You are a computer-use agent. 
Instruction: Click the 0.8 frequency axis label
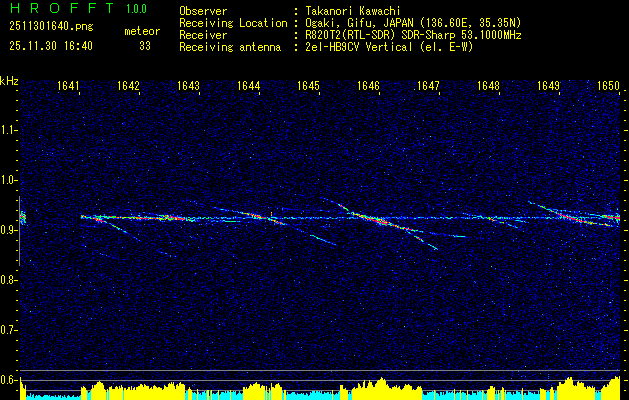(9, 280)
